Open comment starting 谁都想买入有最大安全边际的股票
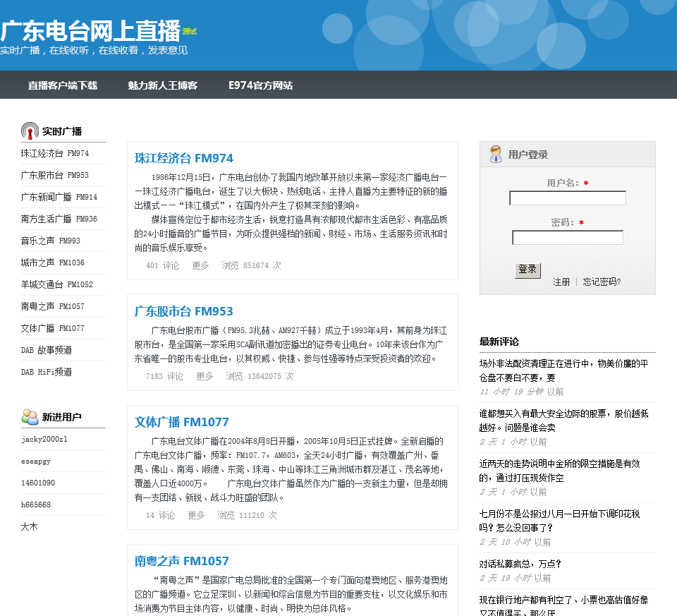 563,421
